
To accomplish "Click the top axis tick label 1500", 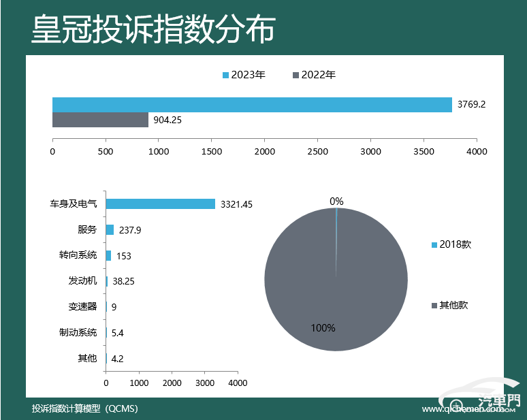I will 212,152.
